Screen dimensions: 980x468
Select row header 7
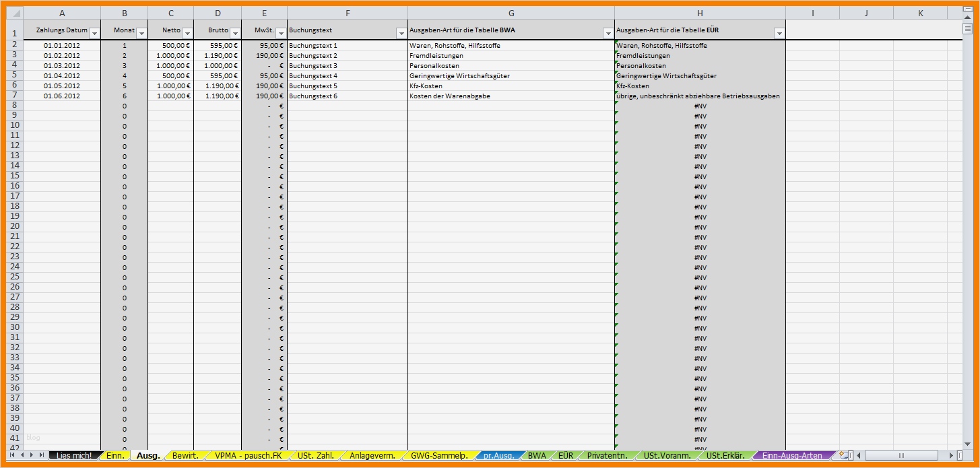click(x=13, y=96)
